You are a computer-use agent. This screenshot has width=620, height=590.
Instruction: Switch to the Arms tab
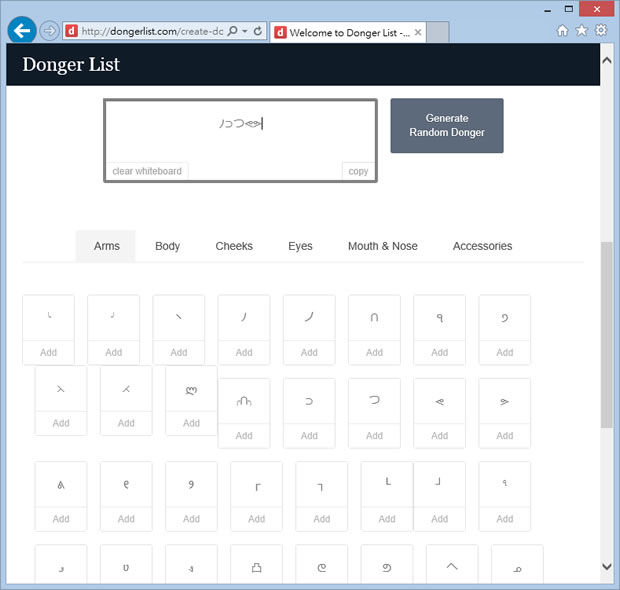[x=106, y=246]
